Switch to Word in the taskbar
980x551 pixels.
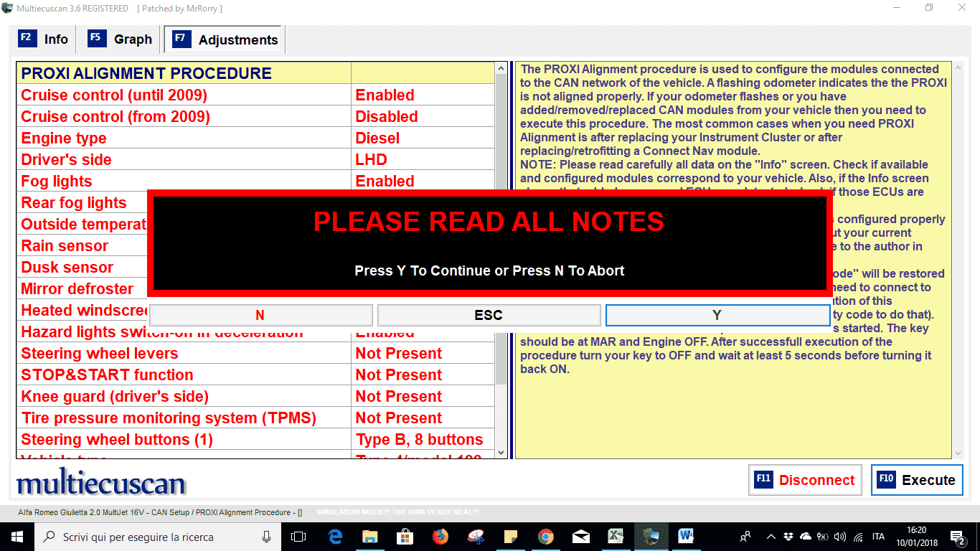coord(686,537)
